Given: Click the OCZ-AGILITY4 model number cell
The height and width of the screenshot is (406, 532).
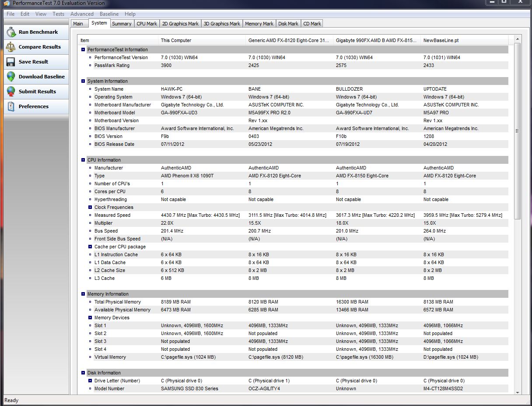Looking at the screenshot, I should 264,388.
